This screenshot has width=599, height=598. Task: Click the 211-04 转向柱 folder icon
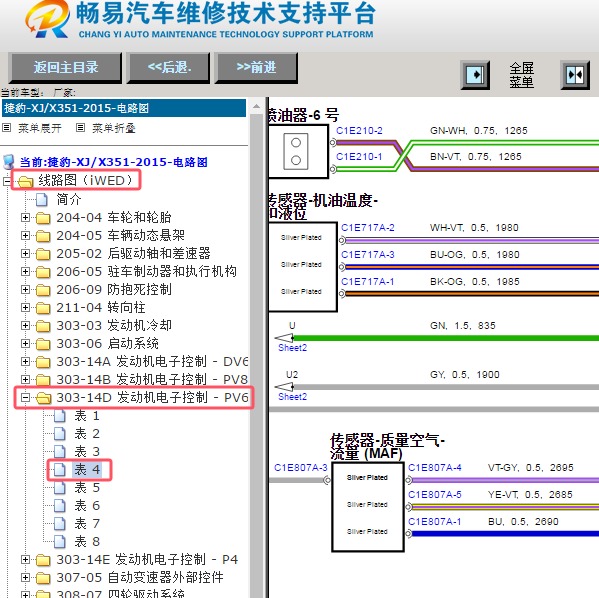[43, 308]
